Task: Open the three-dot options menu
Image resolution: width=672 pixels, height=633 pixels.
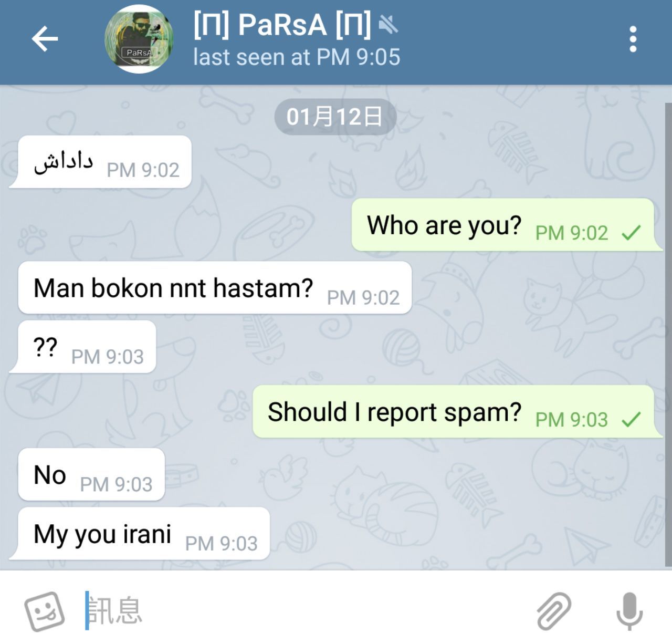Action: click(x=633, y=39)
